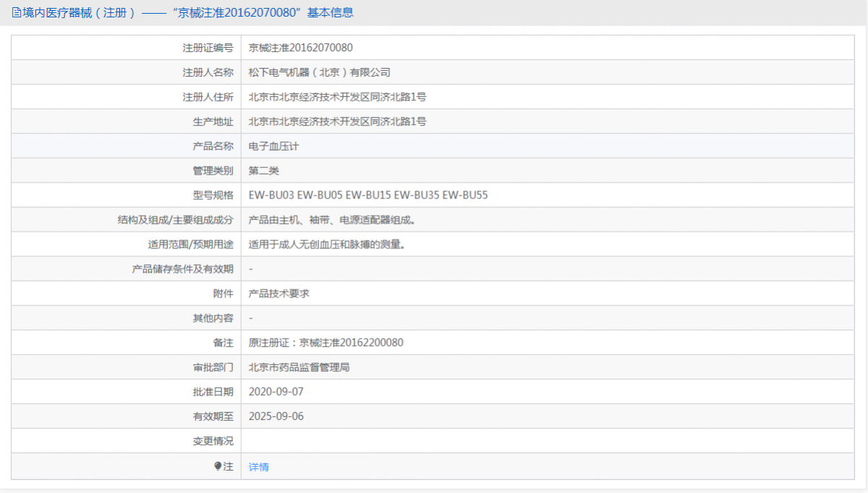The width and height of the screenshot is (868, 493).
Task: Select the 其他内容 label
Action: (x=213, y=319)
